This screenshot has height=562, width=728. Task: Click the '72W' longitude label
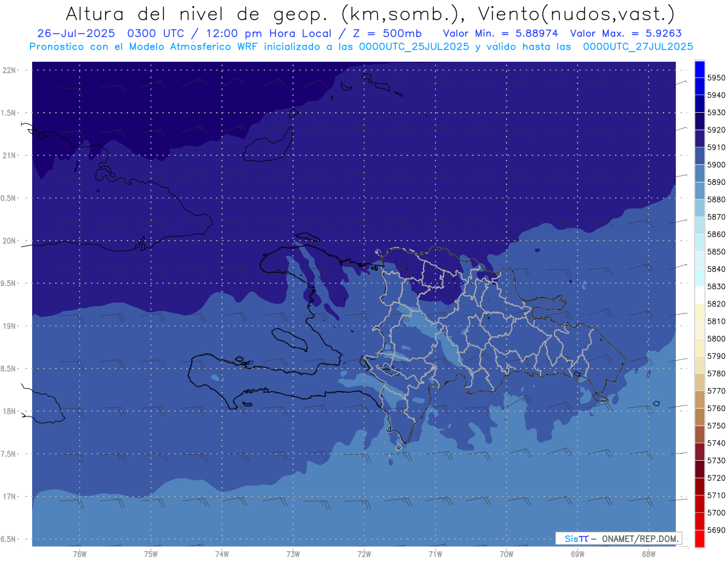pos(365,554)
